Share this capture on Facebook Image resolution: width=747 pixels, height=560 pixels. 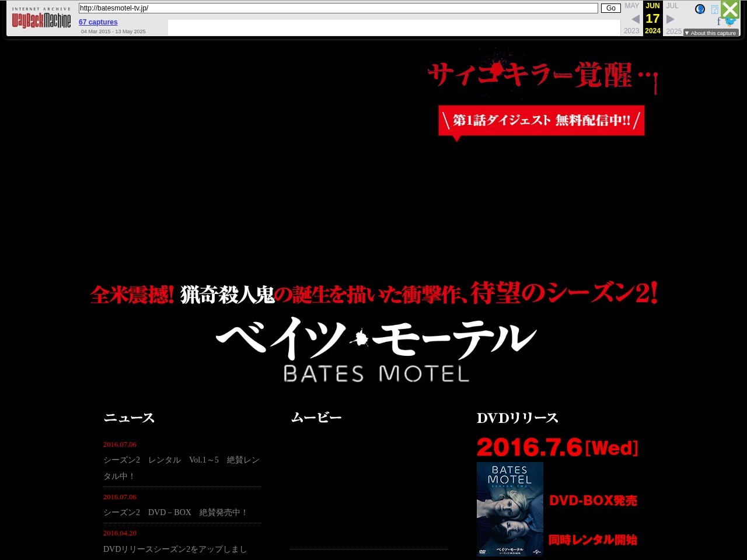[x=718, y=22]
